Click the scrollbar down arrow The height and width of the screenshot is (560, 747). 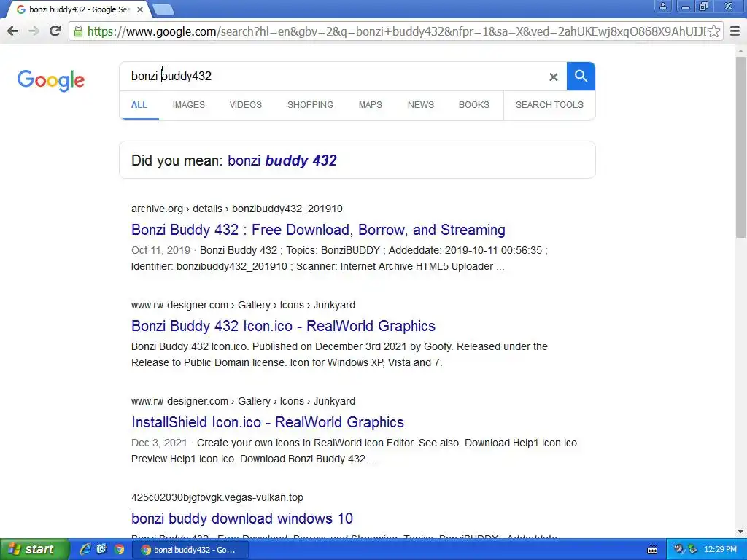point(740,532)
